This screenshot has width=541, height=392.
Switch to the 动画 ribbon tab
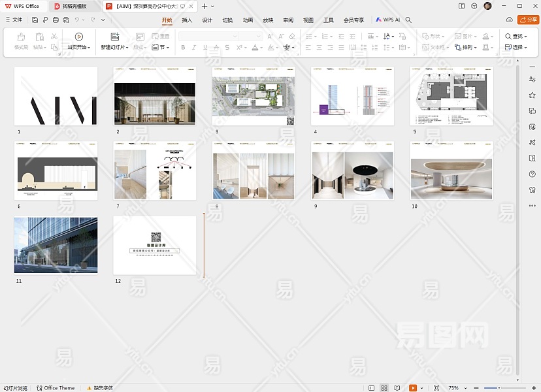[x=248, y=20]
